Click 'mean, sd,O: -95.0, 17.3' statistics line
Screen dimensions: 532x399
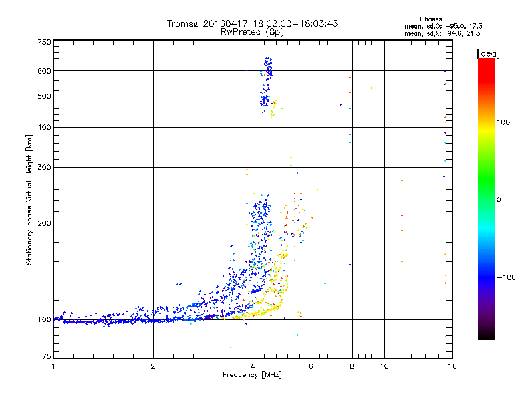click(444, 26)
